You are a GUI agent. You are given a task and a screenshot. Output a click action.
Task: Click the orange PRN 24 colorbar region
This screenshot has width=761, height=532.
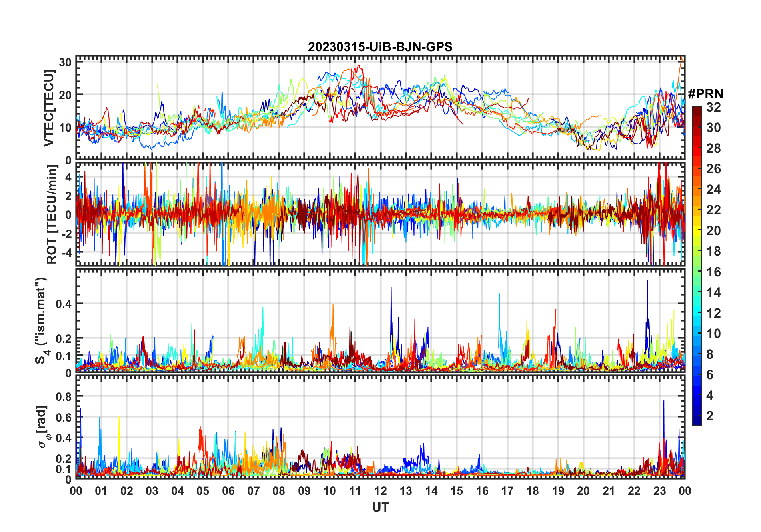[x=697, y=190]
